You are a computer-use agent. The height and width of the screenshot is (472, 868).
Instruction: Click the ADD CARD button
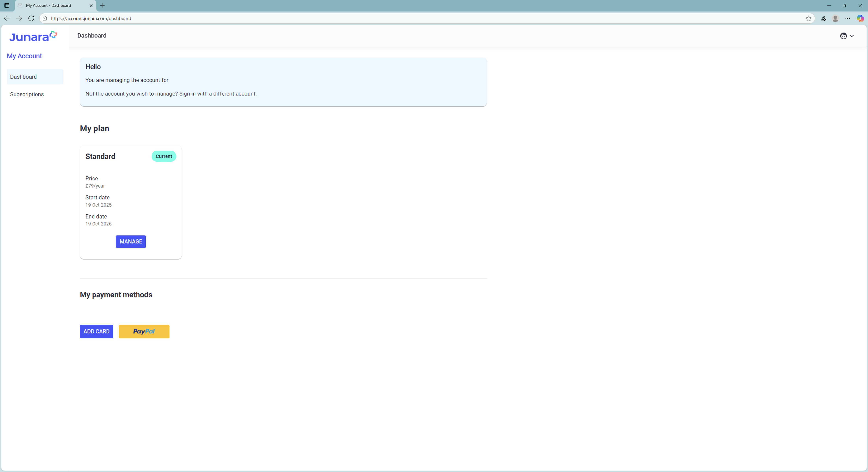click(96, 332)
